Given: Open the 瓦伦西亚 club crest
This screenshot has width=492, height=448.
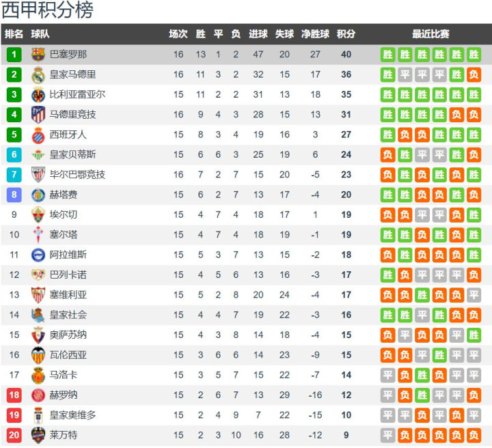Looking at the screenshot, I should [x=38, y=355].
